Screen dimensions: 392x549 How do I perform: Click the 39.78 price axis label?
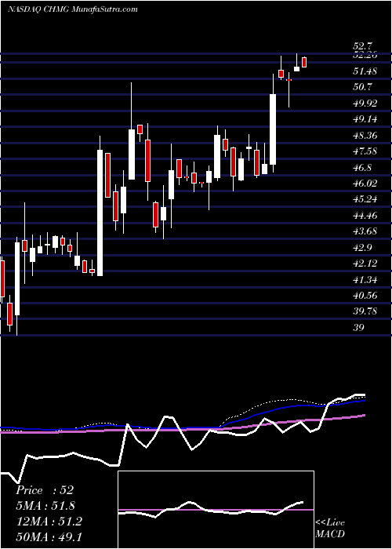pos(365,311)
